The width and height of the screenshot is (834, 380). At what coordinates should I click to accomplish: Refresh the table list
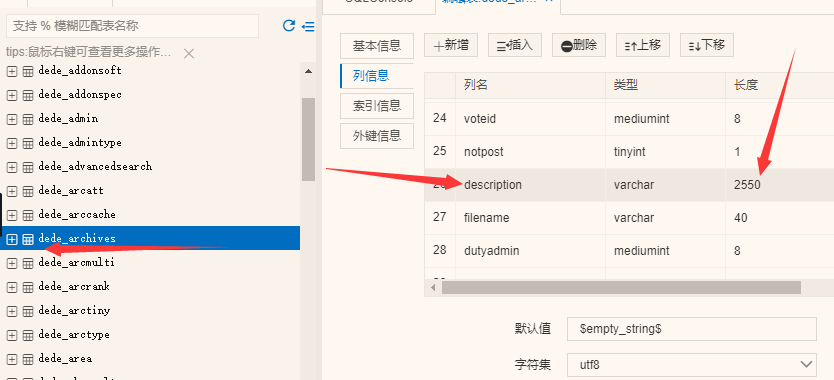point(289,26)
